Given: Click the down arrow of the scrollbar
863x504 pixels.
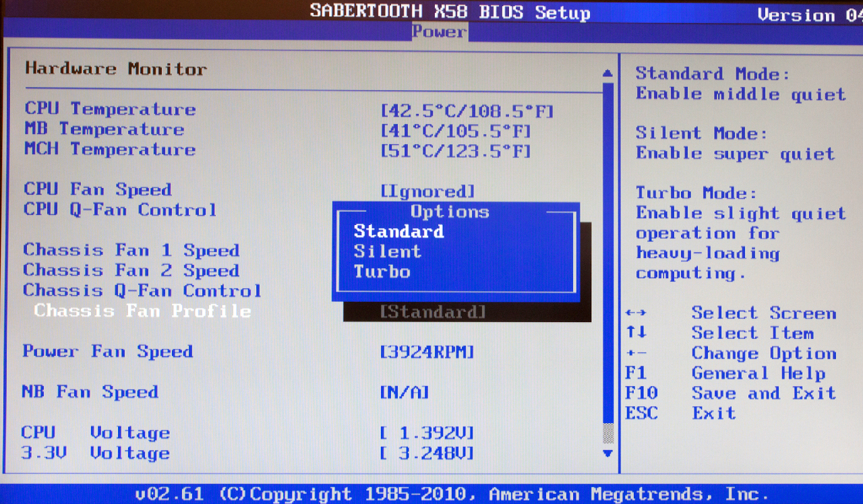Looking at the screenshot, I should (x=607, y=453).
